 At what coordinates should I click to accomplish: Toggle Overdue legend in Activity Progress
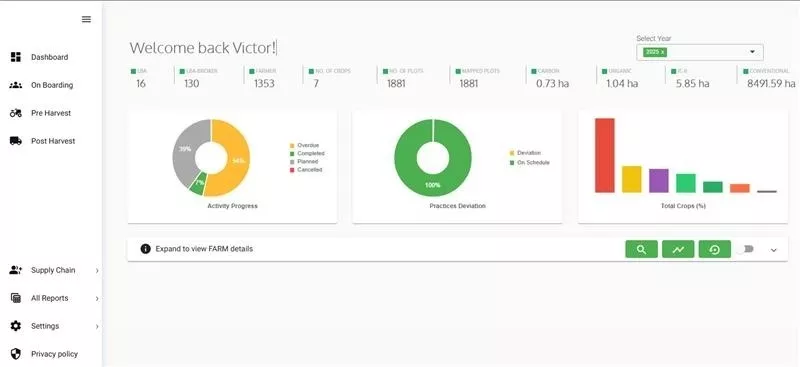pos(305,145)
